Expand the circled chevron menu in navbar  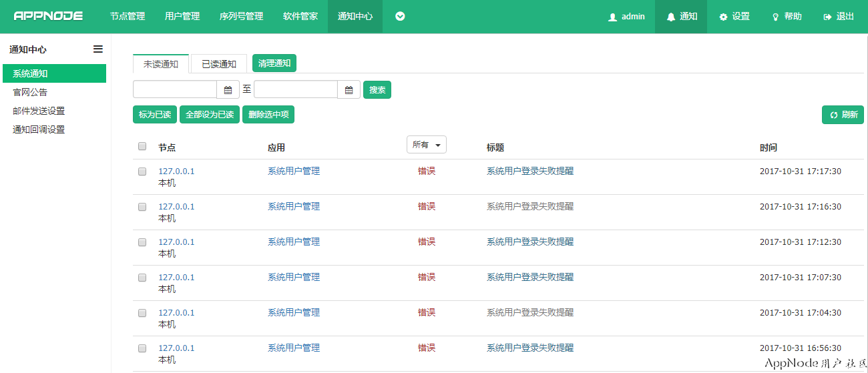400,16
